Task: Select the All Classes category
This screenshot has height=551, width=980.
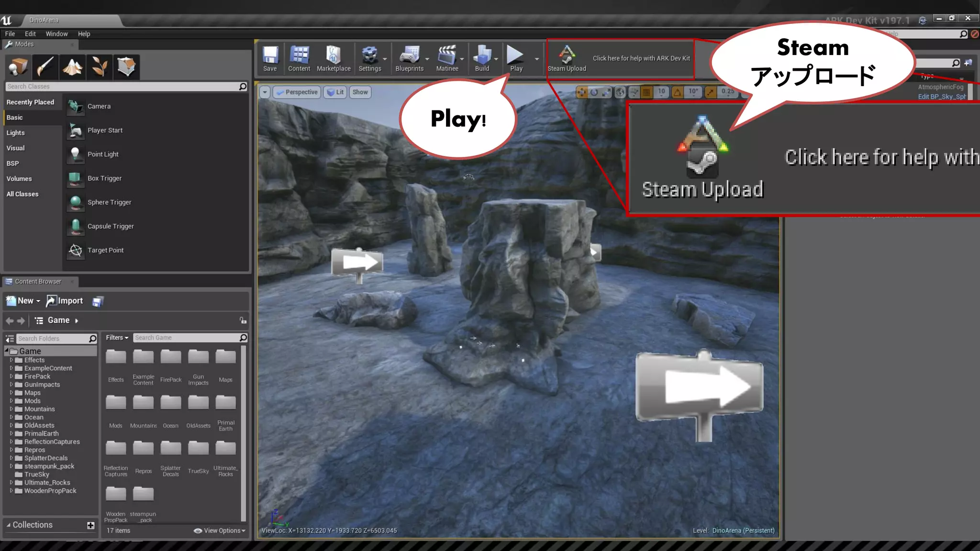Action: [x=22, y=194]
